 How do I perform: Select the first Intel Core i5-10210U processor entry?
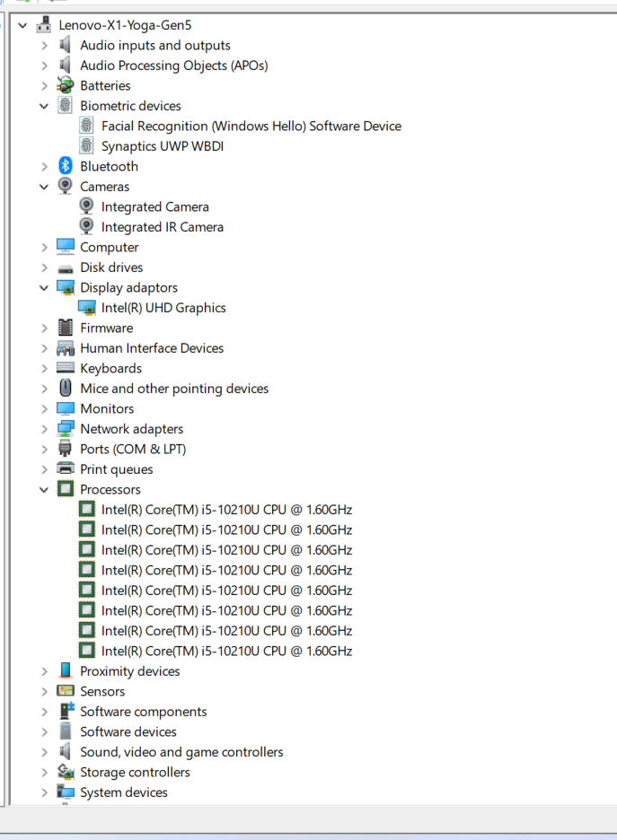[x=226, y=510]
